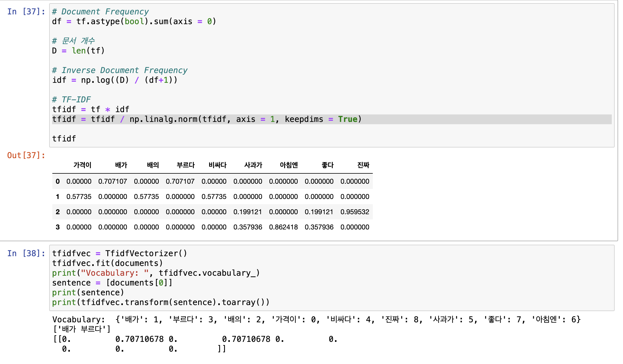This screenshot has width=623, height=364.
Task: Click the In [37] cell prompt
Action: tap(26, 12)
